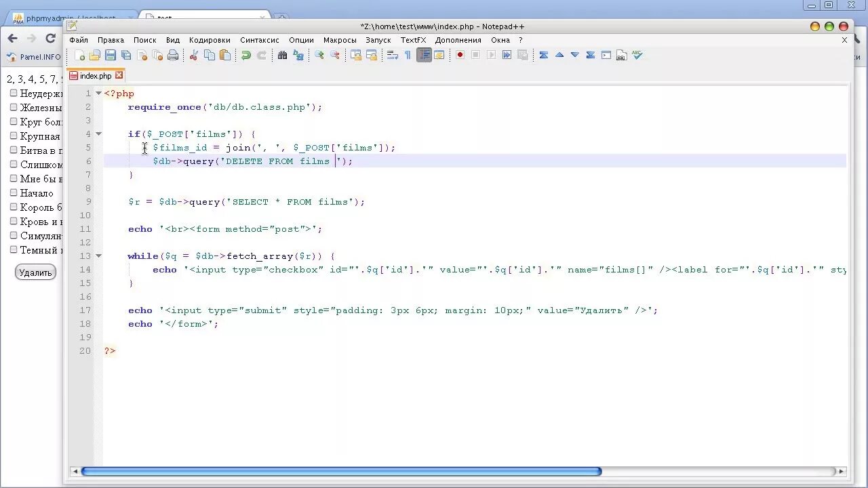Image resolution: width=868 pixels, height=488 pixels.
Task: Open Find with the binoculars icon
Action: 283,56
